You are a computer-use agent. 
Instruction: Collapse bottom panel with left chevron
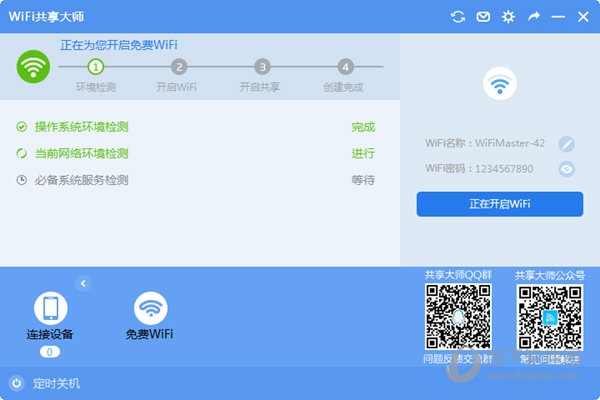(83, 284)
